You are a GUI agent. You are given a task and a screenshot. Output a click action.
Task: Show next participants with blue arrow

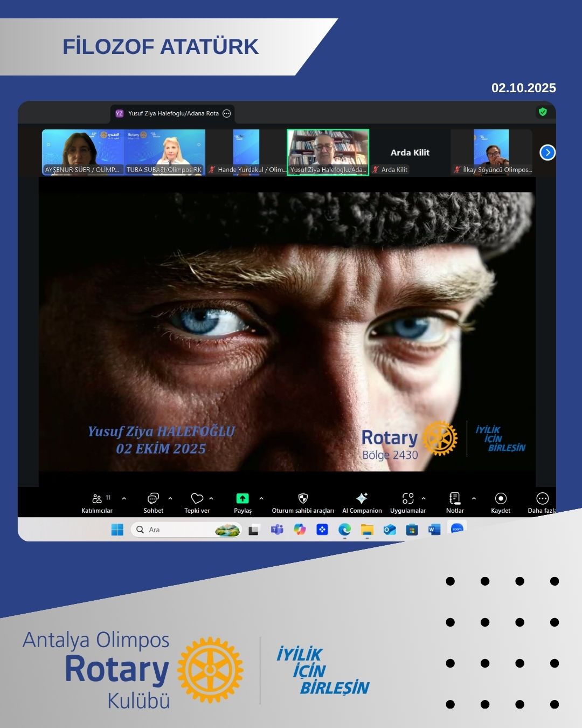pos(548,153)
